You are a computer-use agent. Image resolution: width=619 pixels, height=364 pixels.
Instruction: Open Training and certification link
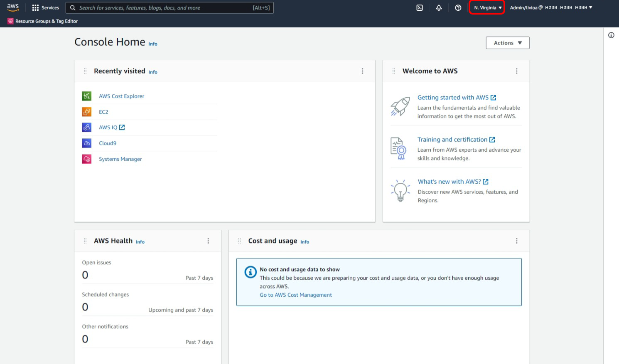tap(452, 140)
